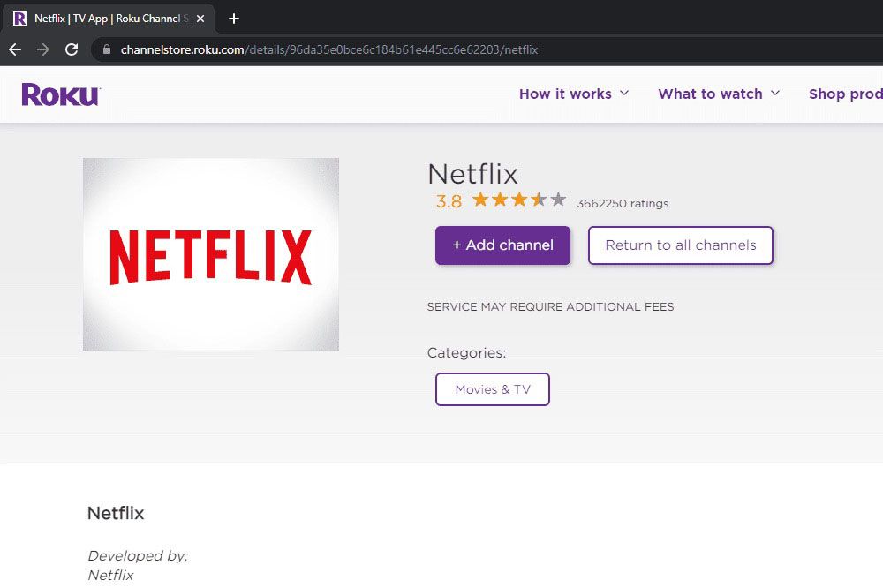Open a new tab with the plus icon

coord(231,18)
